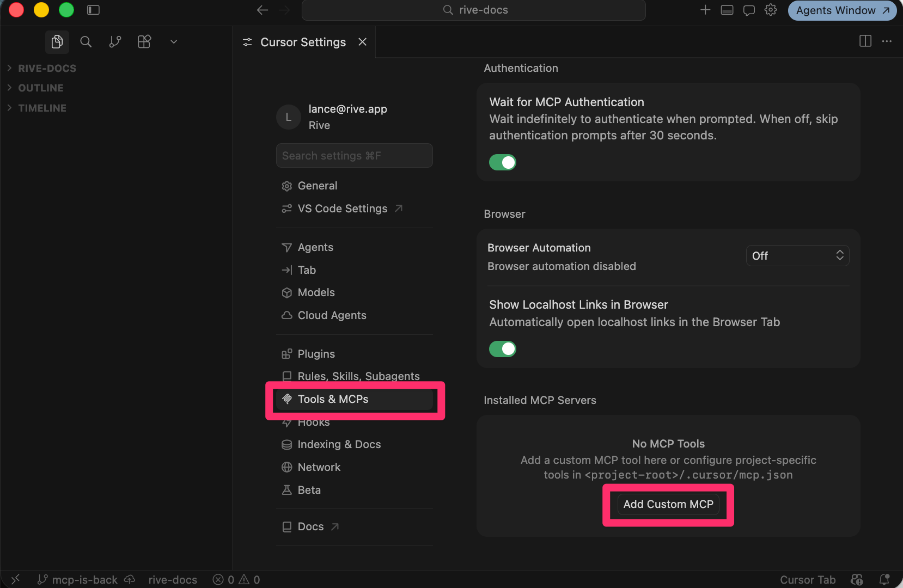Click the rive-docs command search bar
The image size is (903, 588).
pyautogui.click(x=474, y=10)
